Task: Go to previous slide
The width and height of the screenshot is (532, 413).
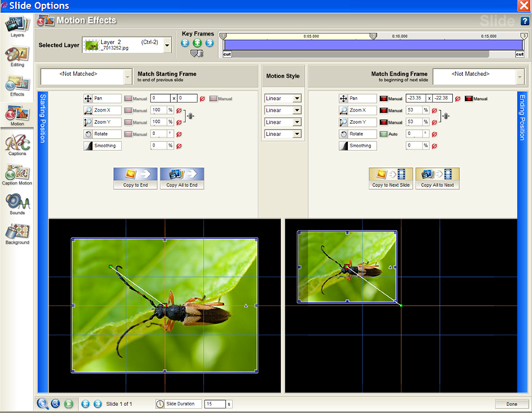Action: click(x=85, y=404)
